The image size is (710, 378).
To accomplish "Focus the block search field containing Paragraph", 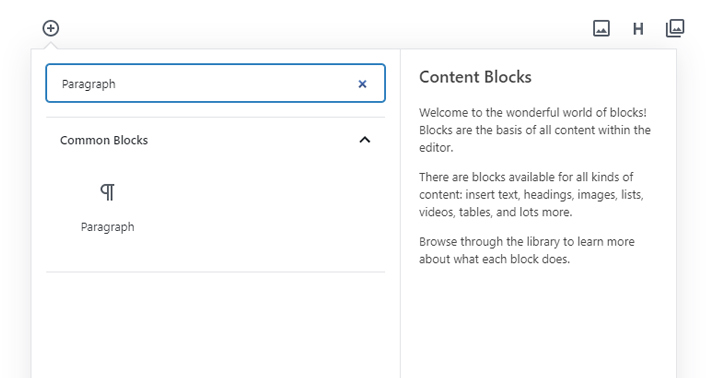I will (x=216, y=83).
